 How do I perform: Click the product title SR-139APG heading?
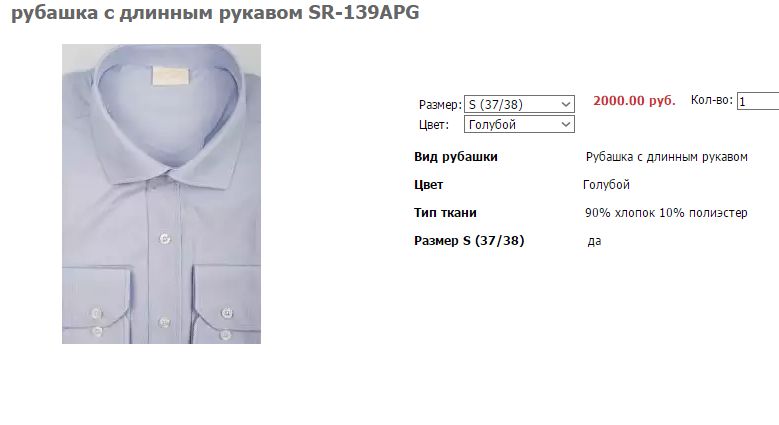click(x=215, y=12)
